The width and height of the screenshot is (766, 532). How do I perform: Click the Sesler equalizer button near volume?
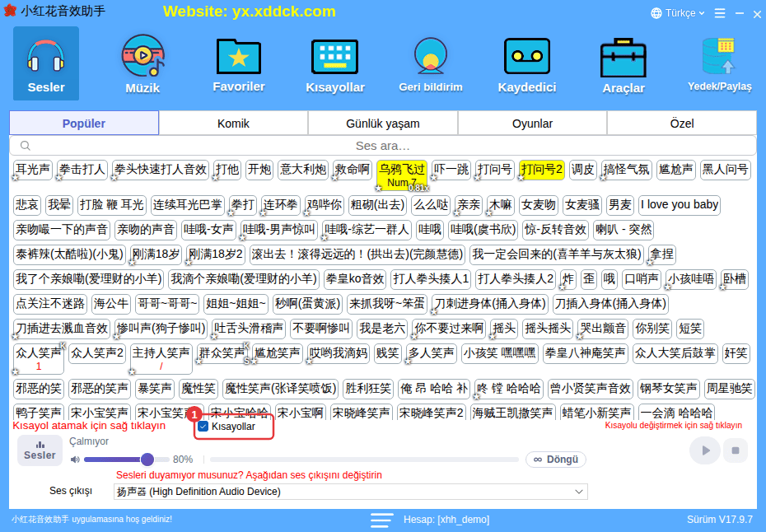(x=40, y=450)
